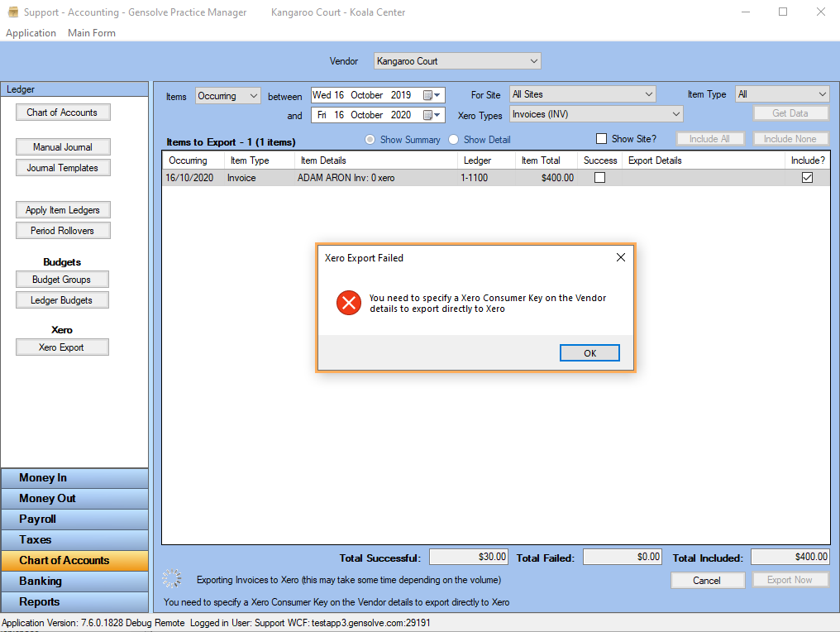Select the Show Detail radio button

pos(454,139)
